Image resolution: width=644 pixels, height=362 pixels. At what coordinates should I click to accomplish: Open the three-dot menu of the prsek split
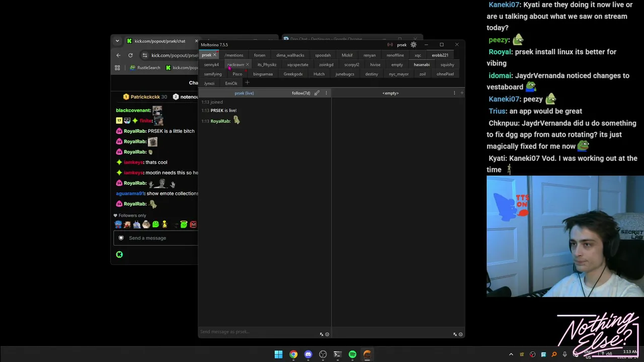326,93
